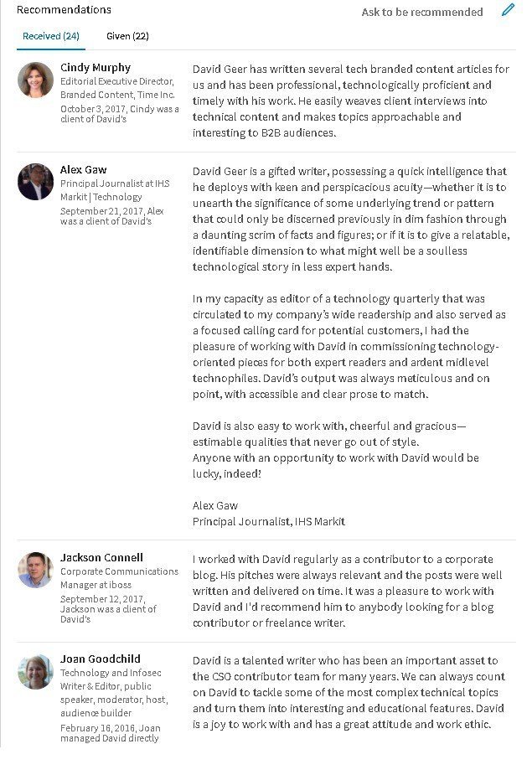The image size is (532, 775).
Task: Click Joan Goodchild's recommendation paragraph
Action: tap(349, 692)
